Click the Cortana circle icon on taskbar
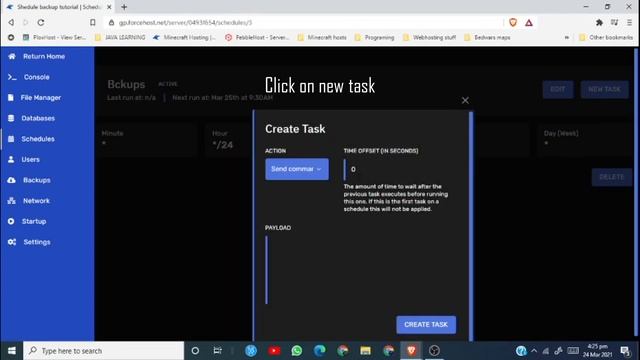Screen dimensions: 640x360 (x=195, y=351)
